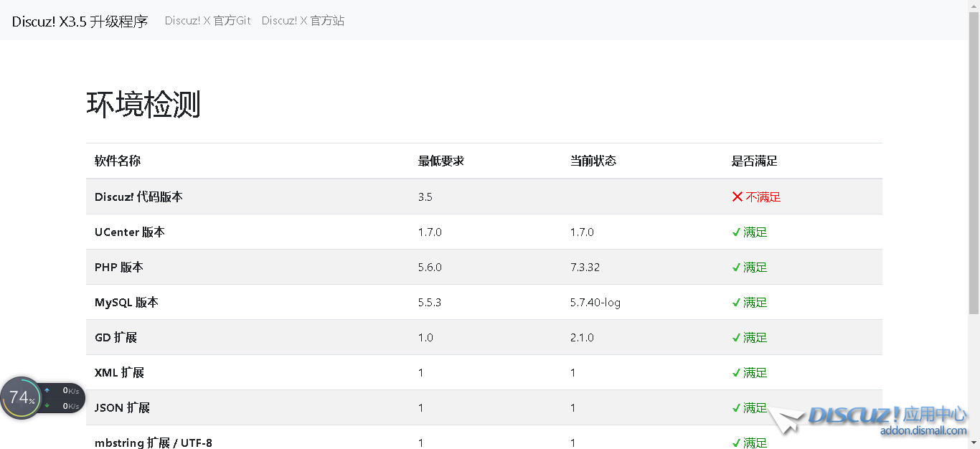This screenshot has width=980, height=449.
Task: Click the Discuz! X3.5 升级程序 brand title
Action: coord(80,22)
